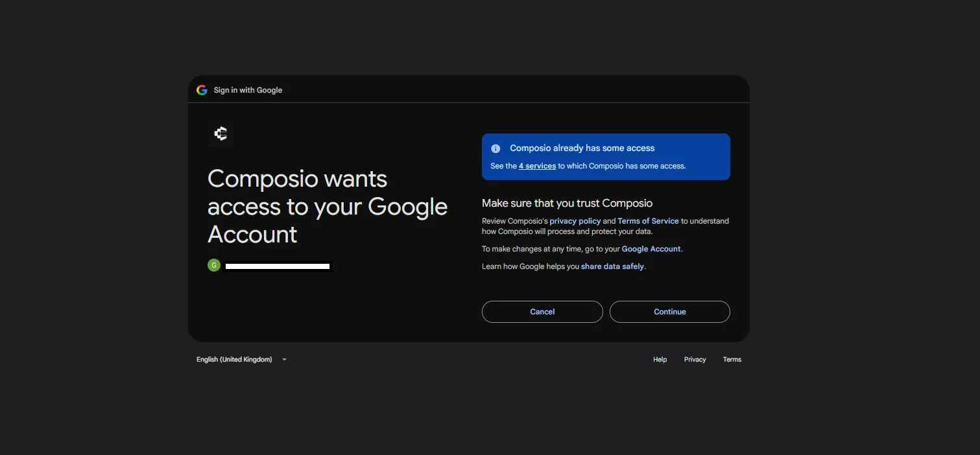Click the Google logo icon
Image resolution: width=980 pixels, height=455 pixels.
(x=202, y=90)
